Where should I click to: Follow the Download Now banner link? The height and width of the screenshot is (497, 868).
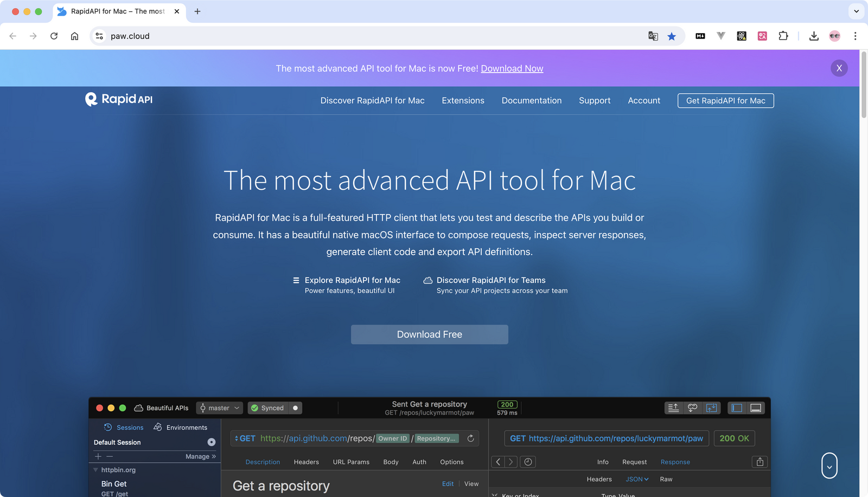click(x=512, y=69)
